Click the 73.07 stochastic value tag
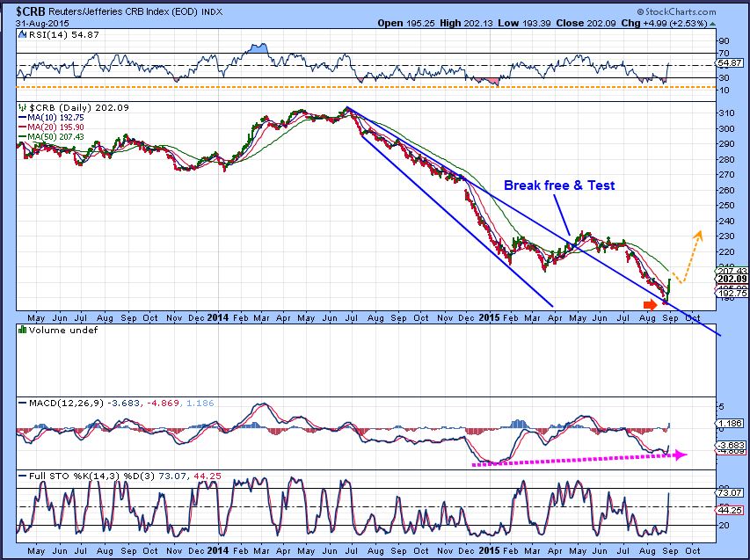 tap(730, 492)
